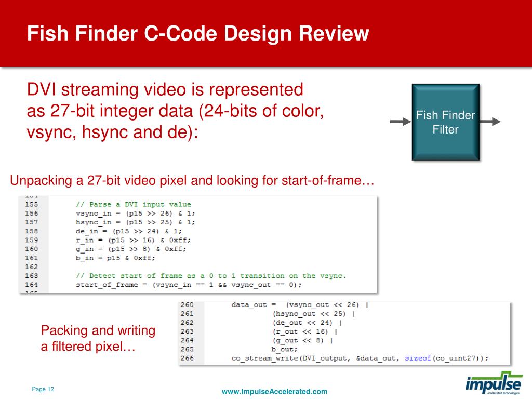The height and width of the screenshot is (399, 532).
Task: Select code line 160 g_in assignment
Action: click(x=131, y=249)
